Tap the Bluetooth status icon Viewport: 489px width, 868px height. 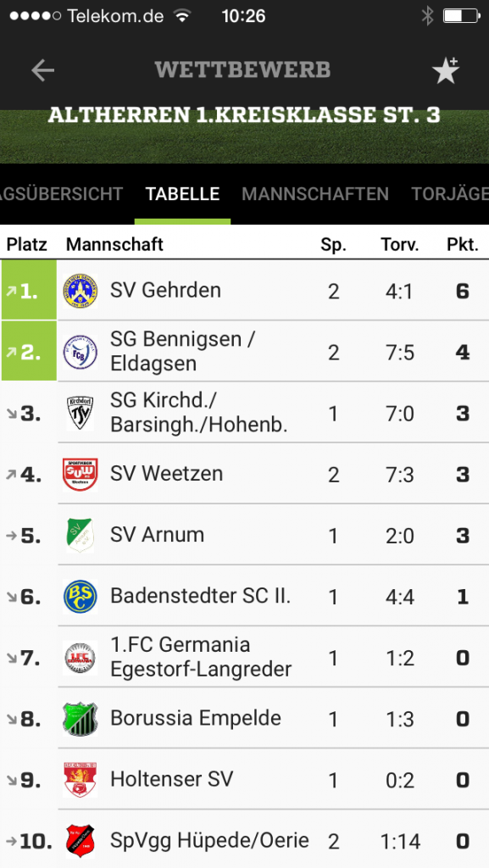428,16
